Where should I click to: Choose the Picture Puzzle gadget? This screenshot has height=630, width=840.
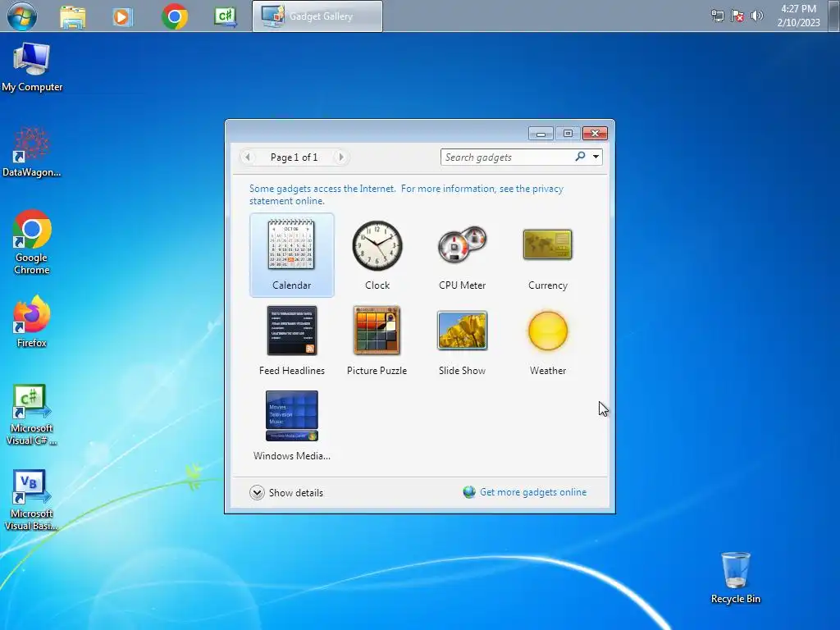coord(377,340)
